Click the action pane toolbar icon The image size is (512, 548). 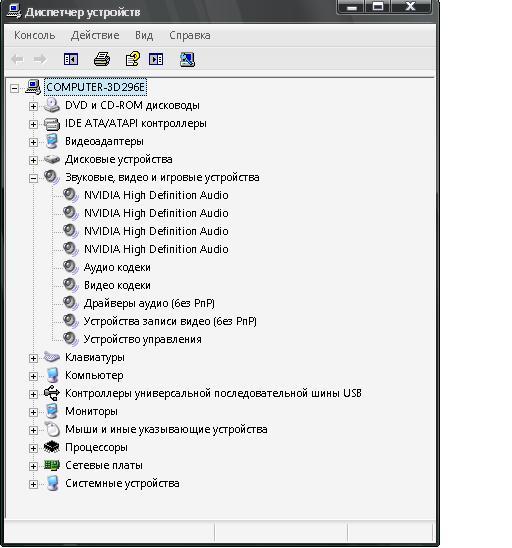(156, 59)
